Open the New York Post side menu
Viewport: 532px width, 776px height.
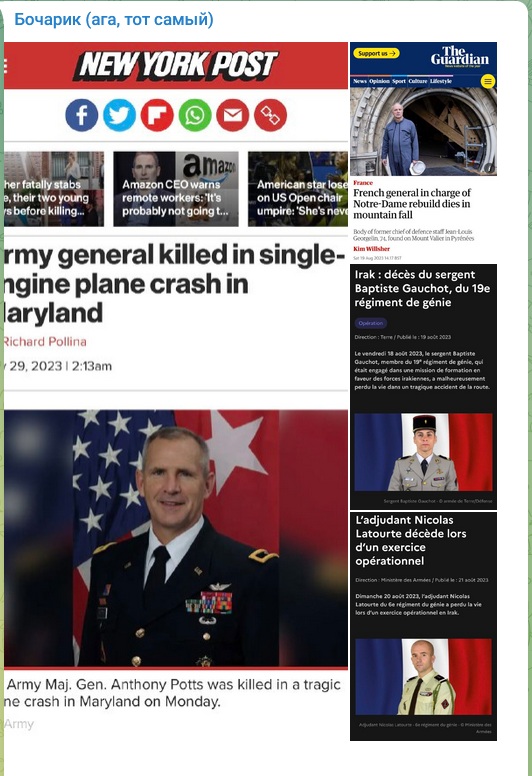point(5,66)
